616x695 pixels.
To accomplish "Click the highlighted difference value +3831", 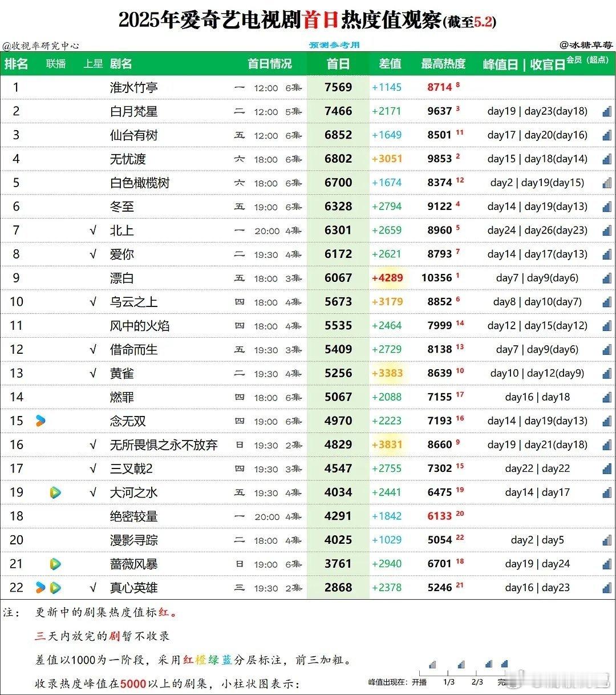I will [x=387, y=445].
